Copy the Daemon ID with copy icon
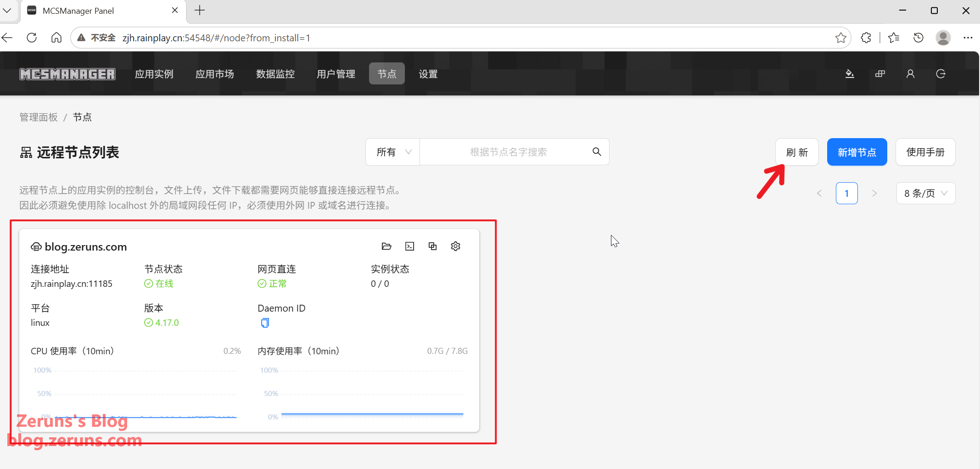 (x=265, y=323)
